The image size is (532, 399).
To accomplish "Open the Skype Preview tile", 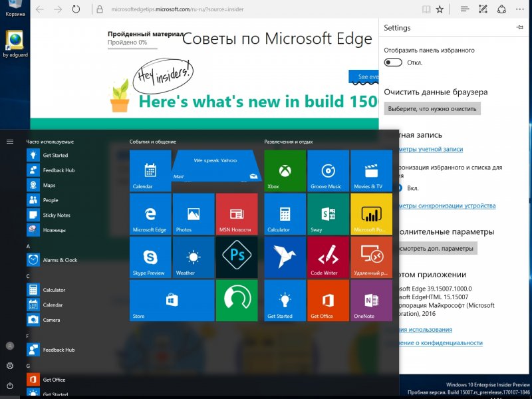I will tap(150, 257).
